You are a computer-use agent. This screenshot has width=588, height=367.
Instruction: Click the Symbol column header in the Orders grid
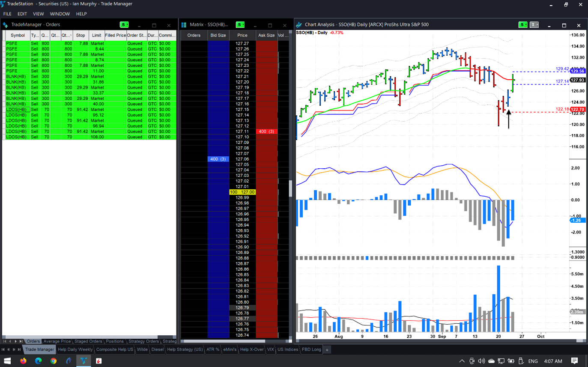pyautogui.click(x=18, y=36)
